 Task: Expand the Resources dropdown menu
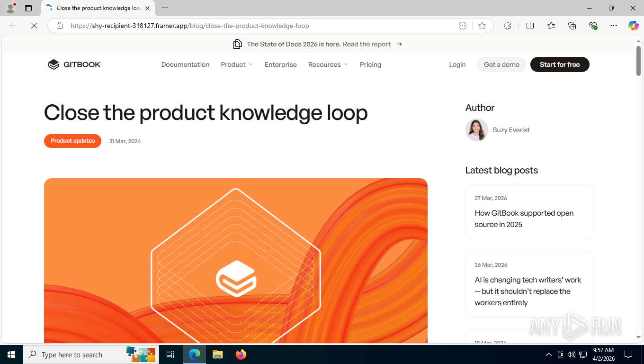(x=328, y=64)
